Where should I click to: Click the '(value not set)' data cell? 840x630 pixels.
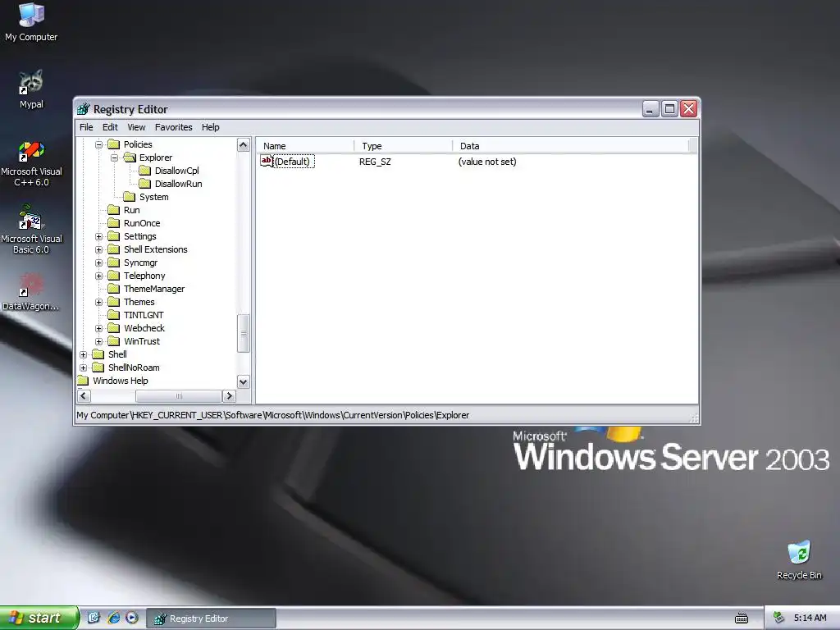tap(487, 162)
